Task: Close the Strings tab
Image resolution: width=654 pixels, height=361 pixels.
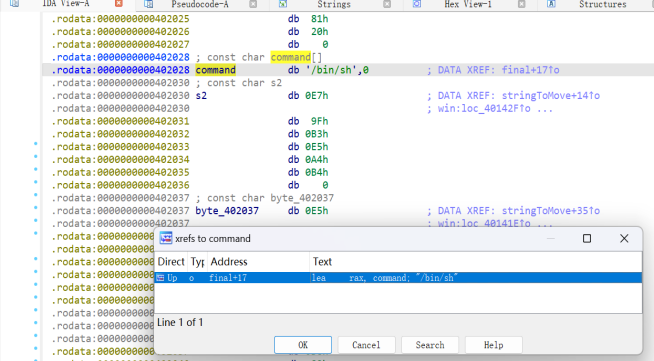Action: [387, 4]
